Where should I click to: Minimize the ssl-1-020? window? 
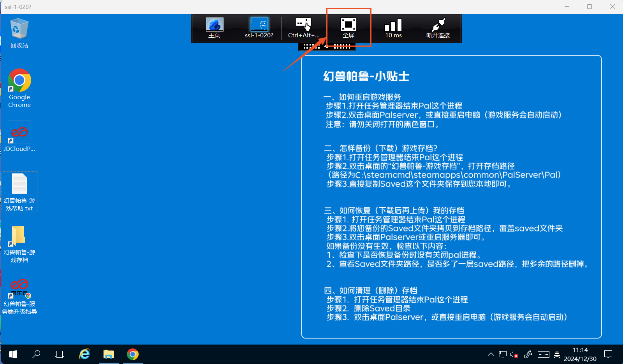(x=567, y=7)
